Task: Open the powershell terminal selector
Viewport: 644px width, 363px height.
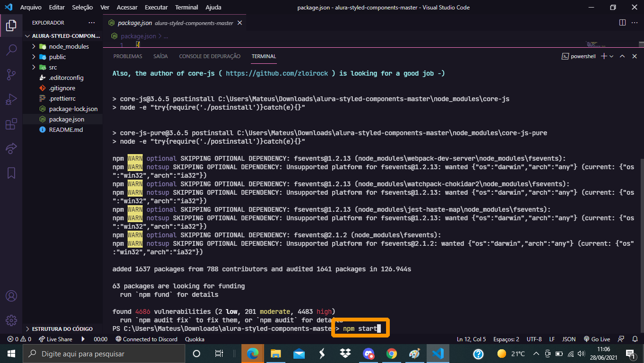Action: [x=578, y=56]
